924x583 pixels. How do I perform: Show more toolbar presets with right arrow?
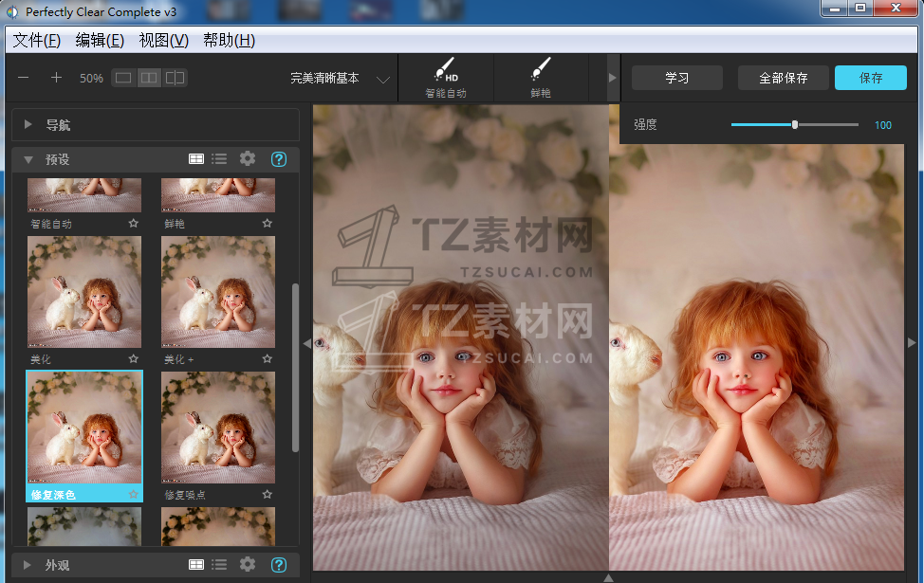click(612, 78)
